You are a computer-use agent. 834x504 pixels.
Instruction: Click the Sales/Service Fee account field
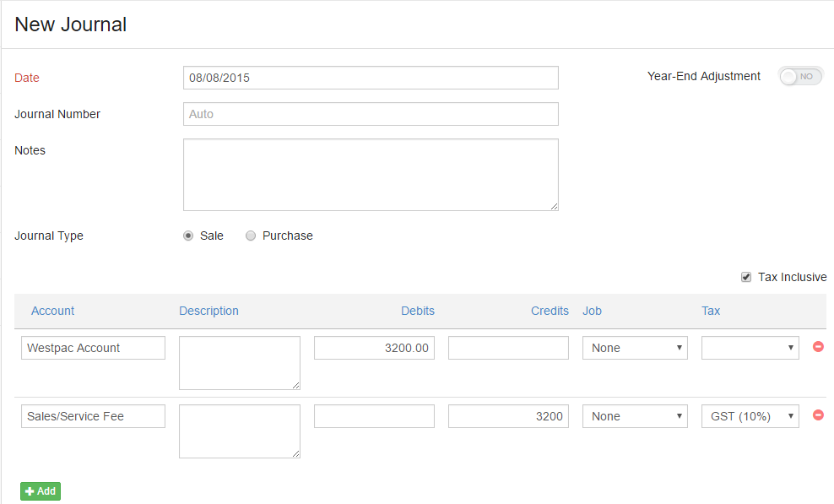(x=93, y=416)
